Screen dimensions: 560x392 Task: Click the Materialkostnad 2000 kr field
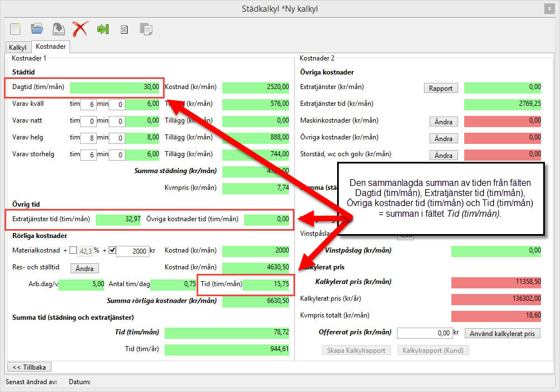[x=132, y=251]
